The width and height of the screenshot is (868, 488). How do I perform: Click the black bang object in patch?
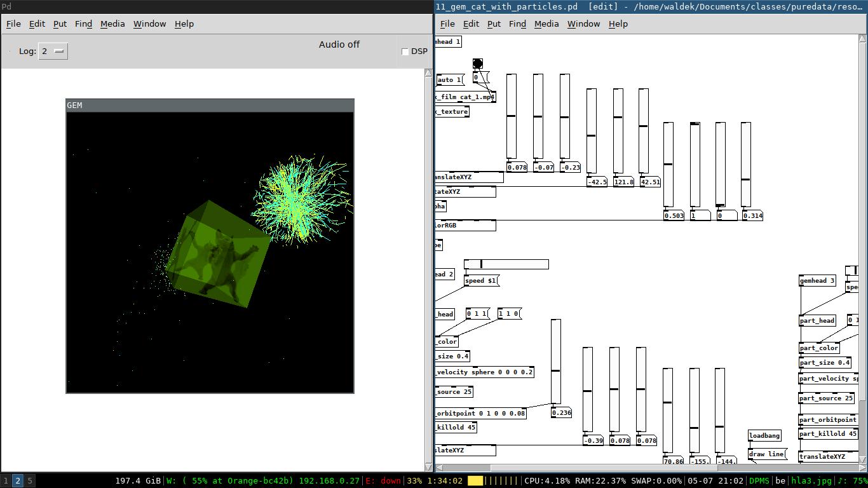point(478,64)
